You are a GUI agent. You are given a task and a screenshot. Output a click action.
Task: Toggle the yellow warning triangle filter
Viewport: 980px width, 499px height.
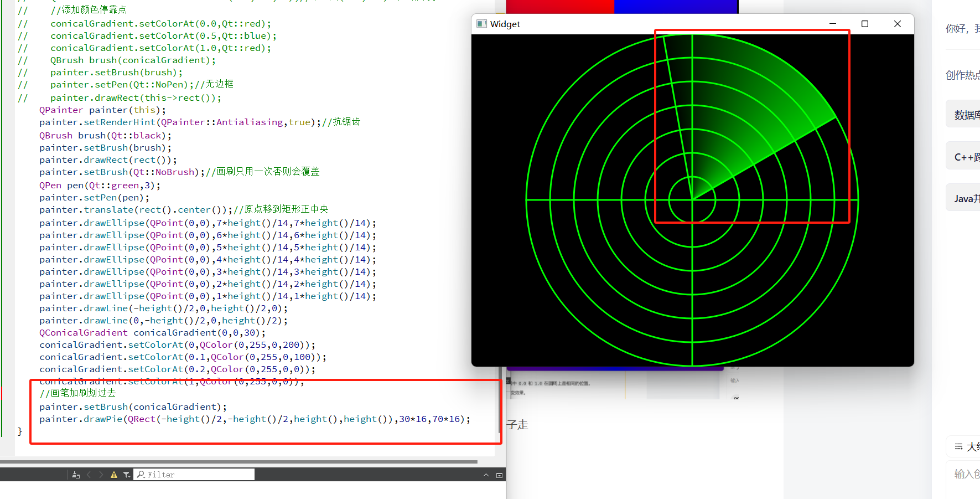pyautogui.click(x=114, y=475)
